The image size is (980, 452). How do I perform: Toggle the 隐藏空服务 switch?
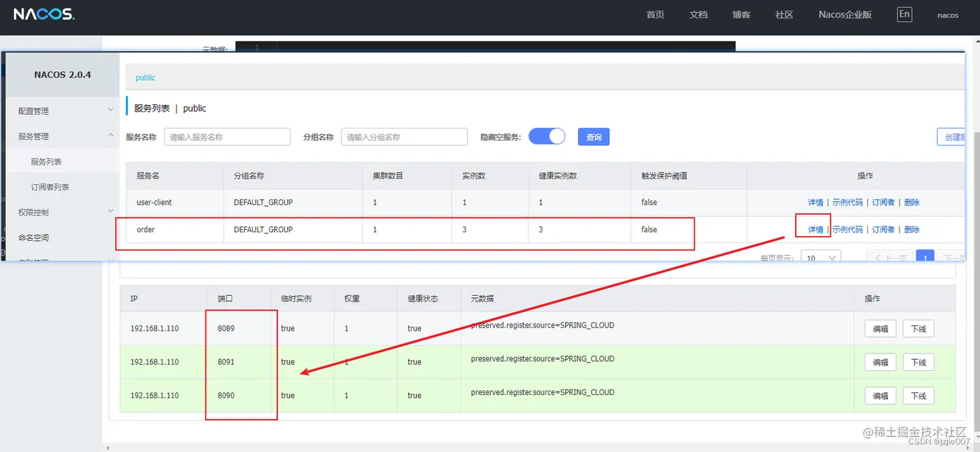pos(547,136)
